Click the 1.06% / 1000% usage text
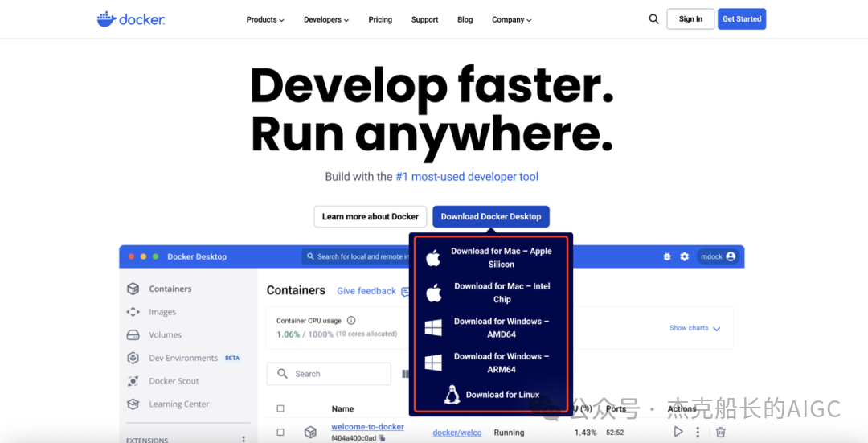This screenshot has width=868, height=443. click(x=305, y=334)
